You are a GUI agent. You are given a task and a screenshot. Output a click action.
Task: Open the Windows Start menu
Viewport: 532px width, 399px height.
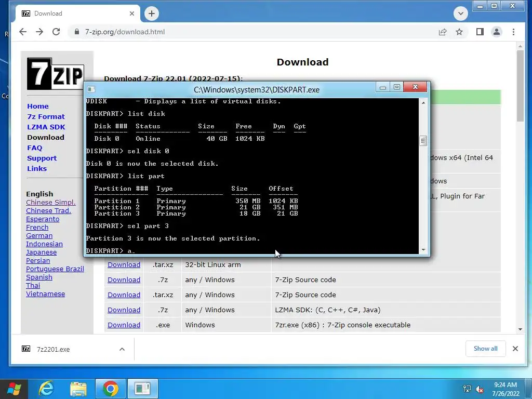pos(14,389)
